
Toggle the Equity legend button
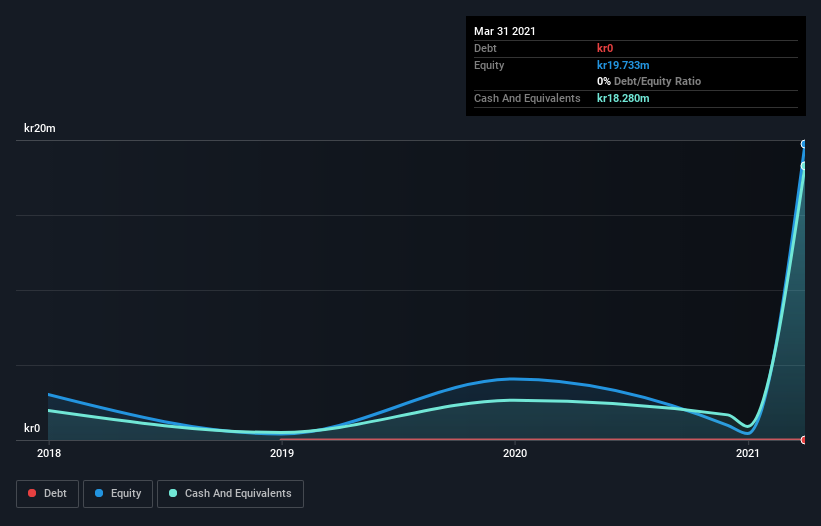click(x=118, y=494)
